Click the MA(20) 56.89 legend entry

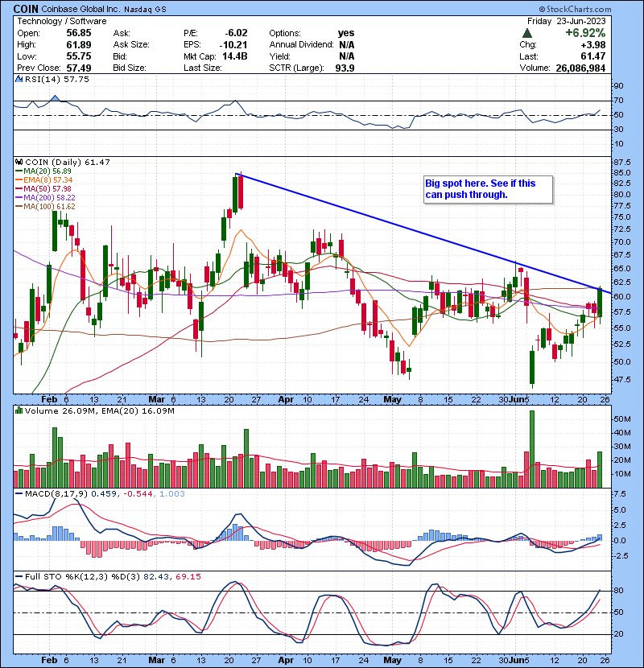click(47, 171)
